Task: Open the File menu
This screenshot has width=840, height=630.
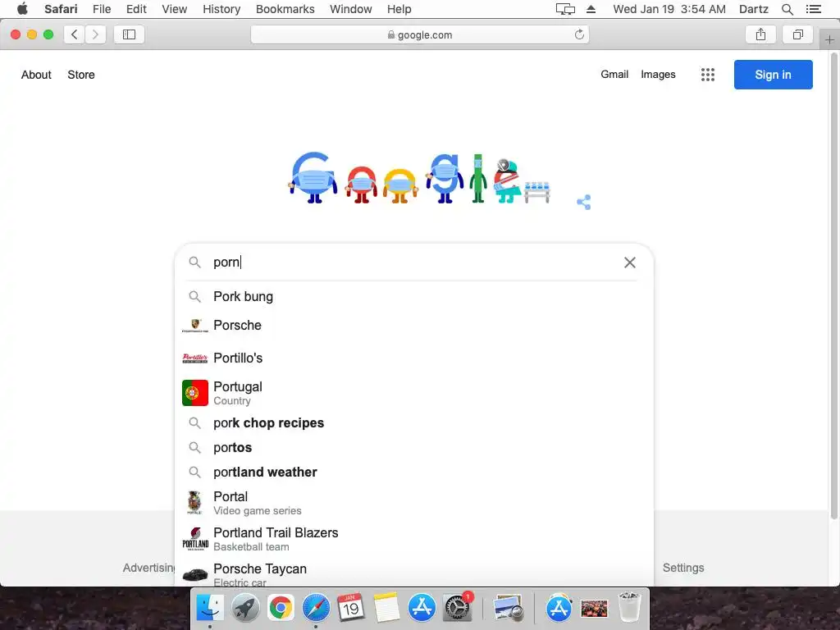Action: (x=102, y=9)
